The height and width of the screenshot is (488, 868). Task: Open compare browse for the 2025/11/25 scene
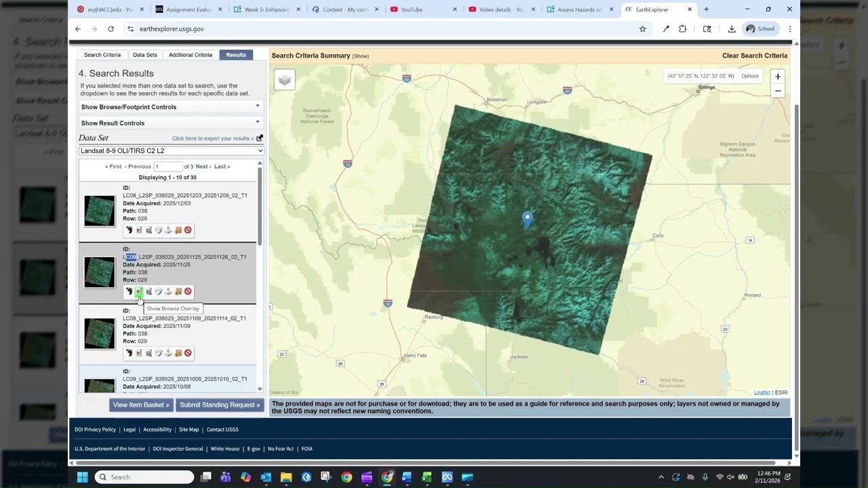pos(149,291)
